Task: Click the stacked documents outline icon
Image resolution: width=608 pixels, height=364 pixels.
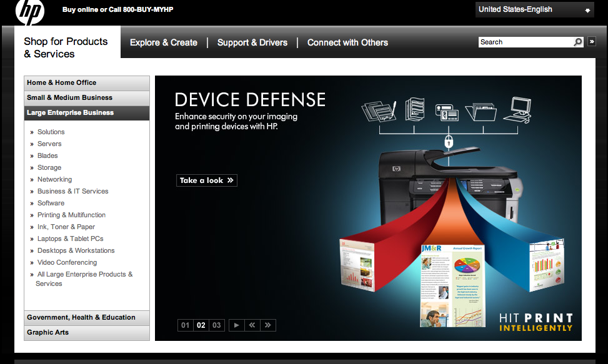Action: click(414, 109)
